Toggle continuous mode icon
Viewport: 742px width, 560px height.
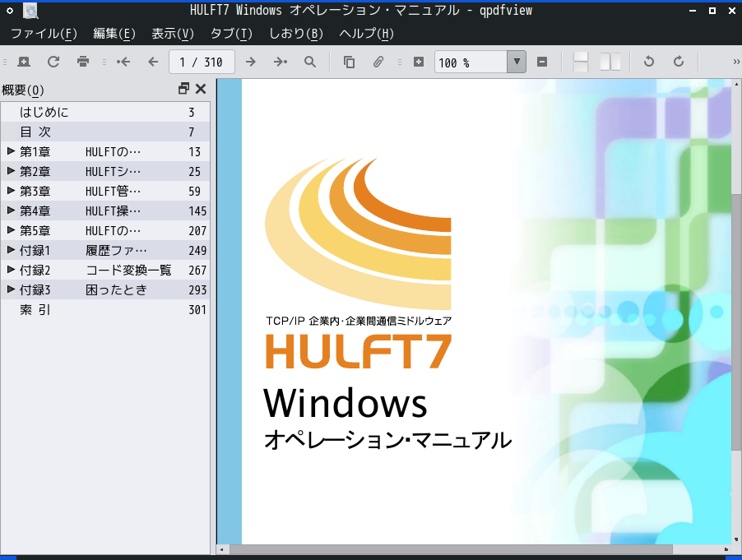click(581, 62)
